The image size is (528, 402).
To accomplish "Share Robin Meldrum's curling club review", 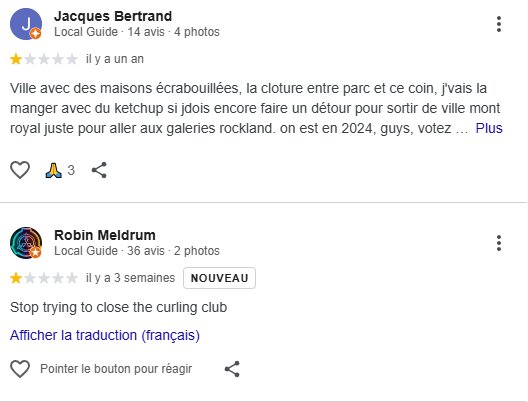I will [x=232, y=369].
